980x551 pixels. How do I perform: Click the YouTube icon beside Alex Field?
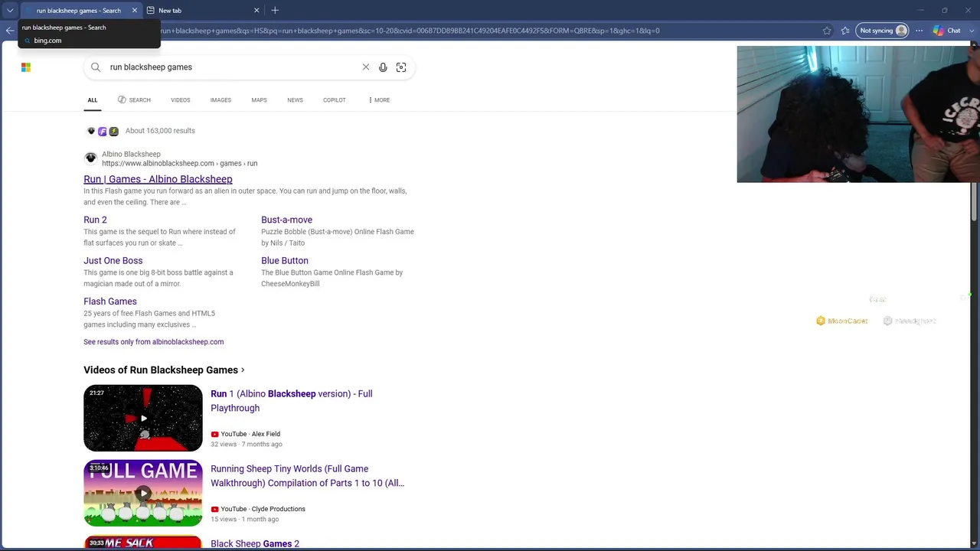[x=214, y=434]
